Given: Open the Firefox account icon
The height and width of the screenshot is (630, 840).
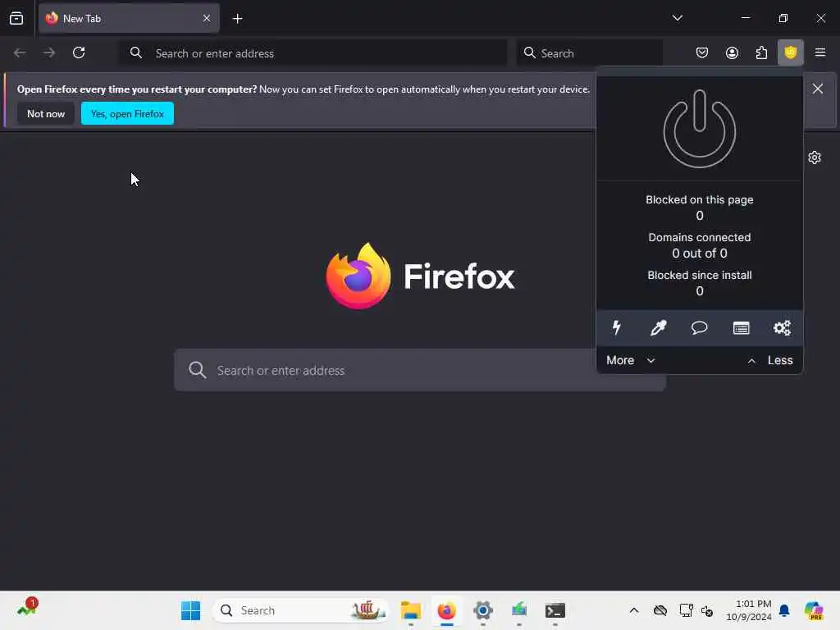Looking at the screenshot, I should [x=732, y=52].
